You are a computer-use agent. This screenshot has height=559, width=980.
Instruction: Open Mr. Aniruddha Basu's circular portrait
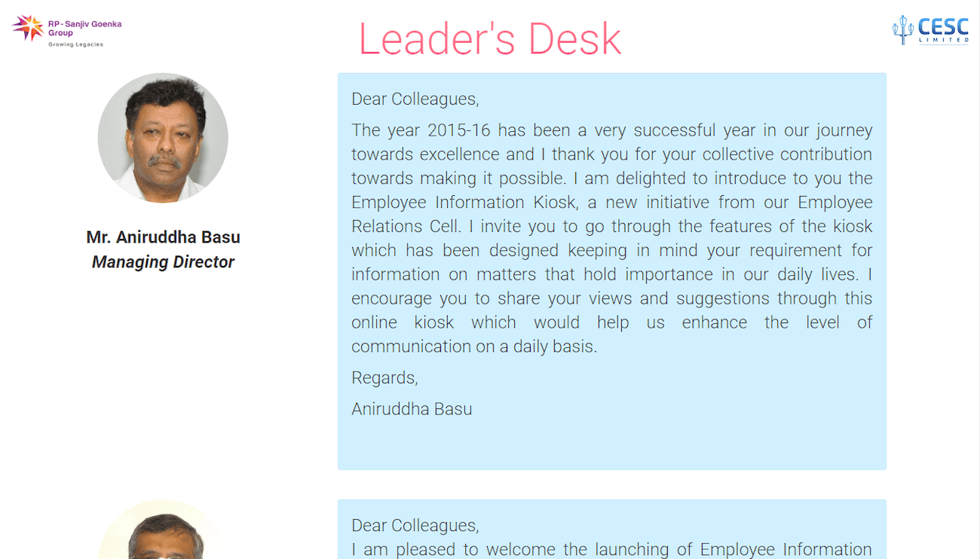[163, 138]
